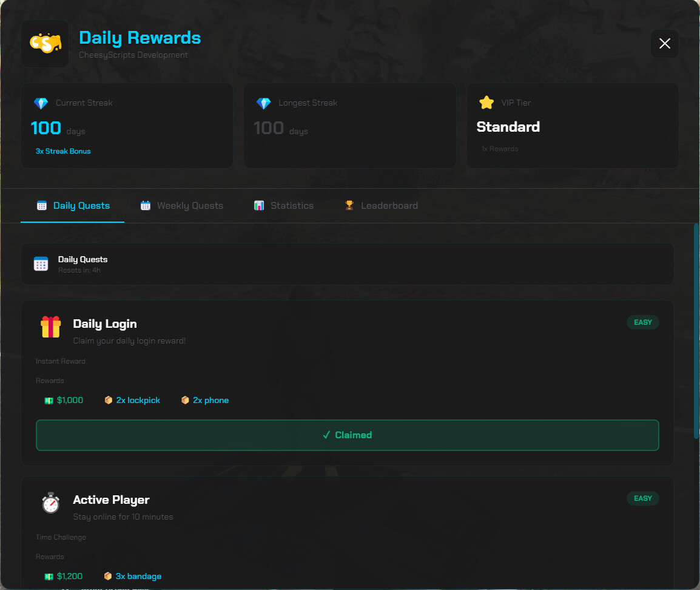
Task: Switch to the Weekly Quests tab
Action: 182,205
